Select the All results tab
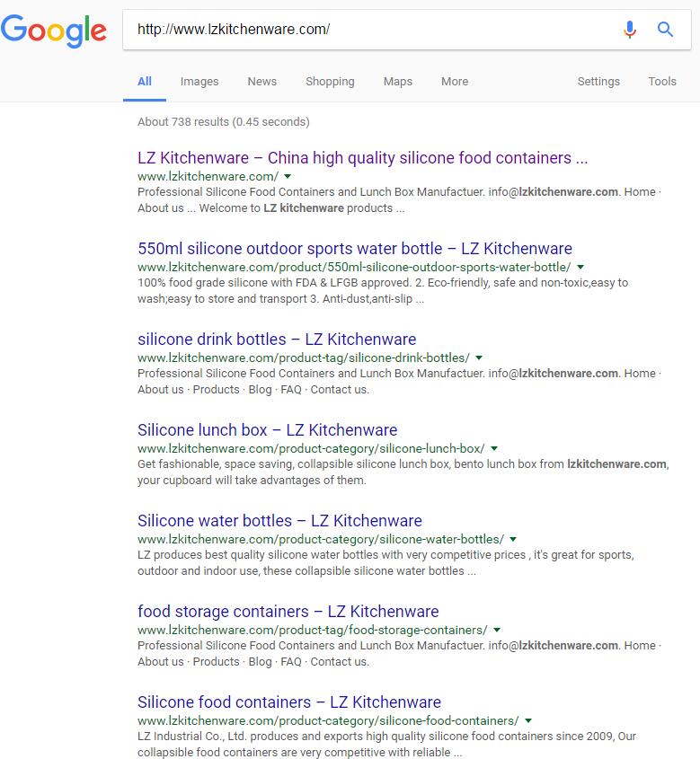Image resolution: width=700 pixels, height=759 pixels. (x=145, y=82)
